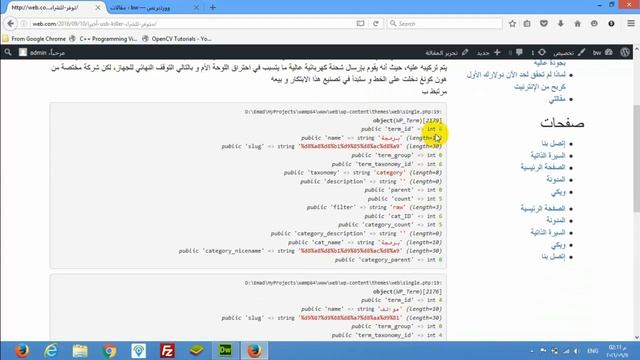Open a new browser tab with plus button
The height and width of the screenshot is (360, 640).
click(213, 7)
